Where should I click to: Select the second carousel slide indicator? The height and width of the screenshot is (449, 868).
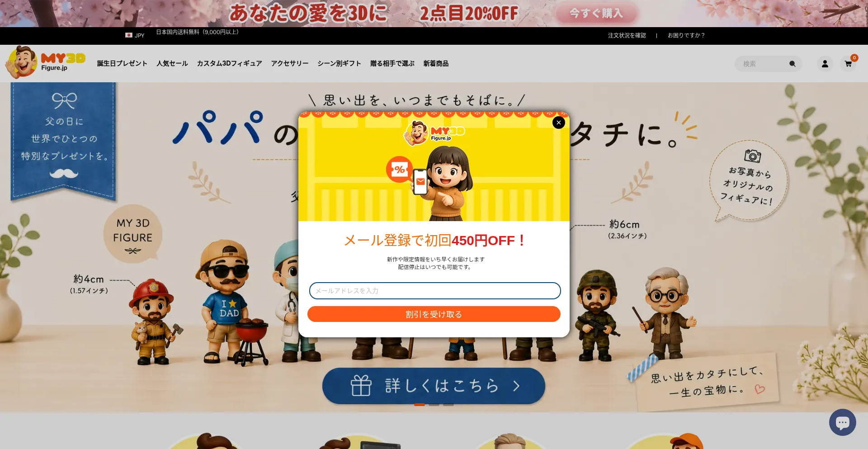434,405
